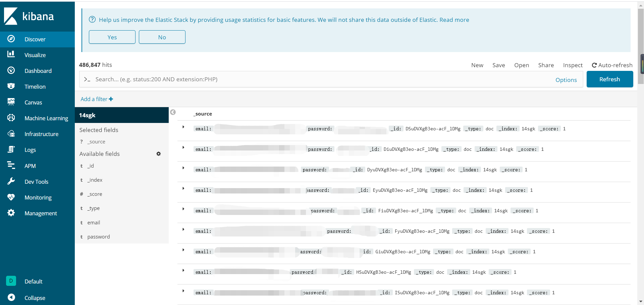Expand document row EyuDVXgB3eo-acF_lDMg

coord(183,188)
